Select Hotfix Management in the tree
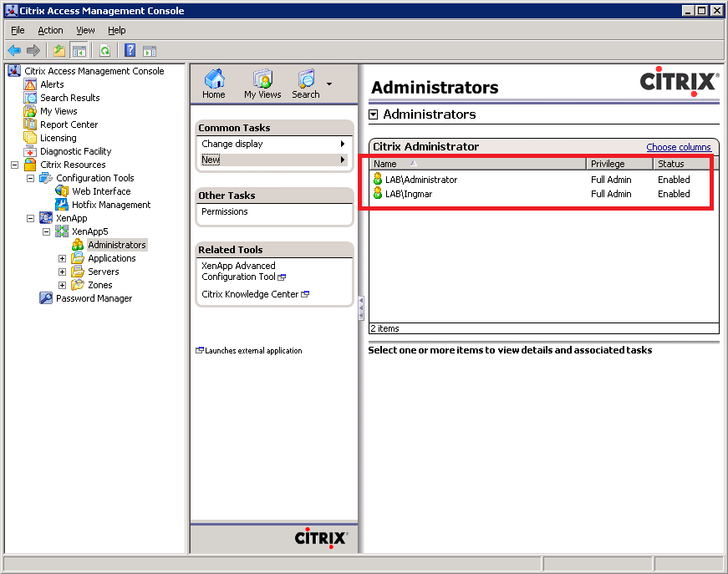The width and height of the screenshot is (728, 574). click(x=110, y=205)
